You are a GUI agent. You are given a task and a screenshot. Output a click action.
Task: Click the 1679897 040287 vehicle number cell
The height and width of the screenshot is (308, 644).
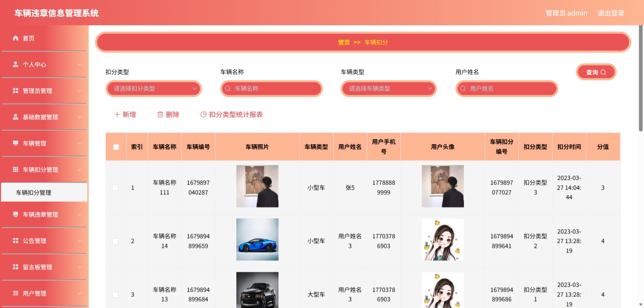198,188
